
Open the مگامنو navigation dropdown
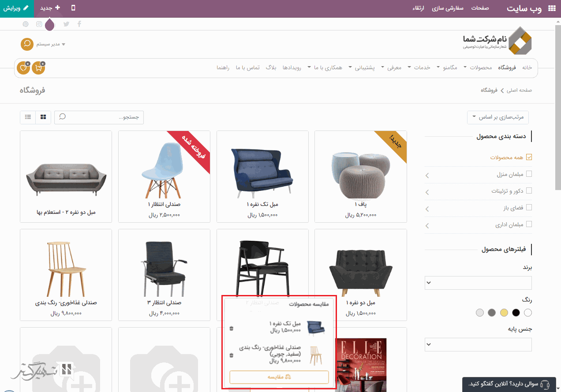tap(447, 67)
